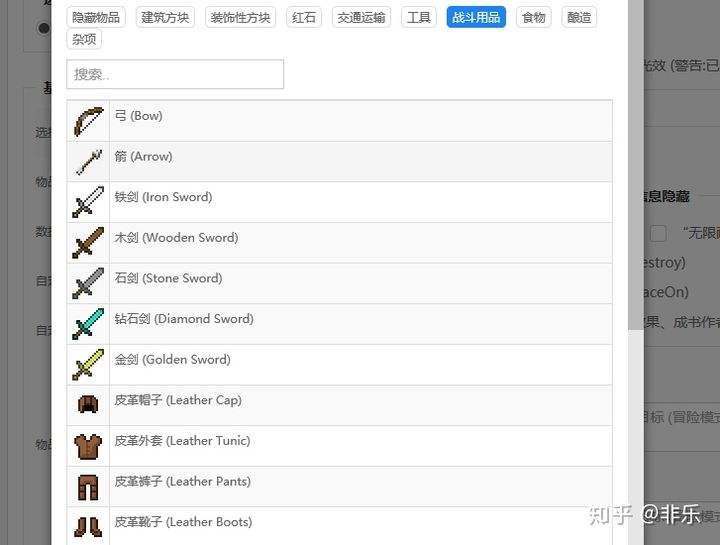Select the Bow item icon

88,122
